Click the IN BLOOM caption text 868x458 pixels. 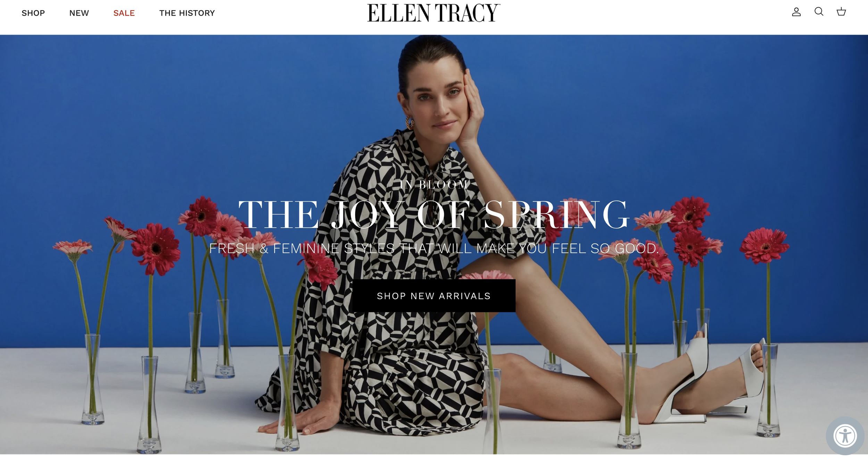click(434, 185)
